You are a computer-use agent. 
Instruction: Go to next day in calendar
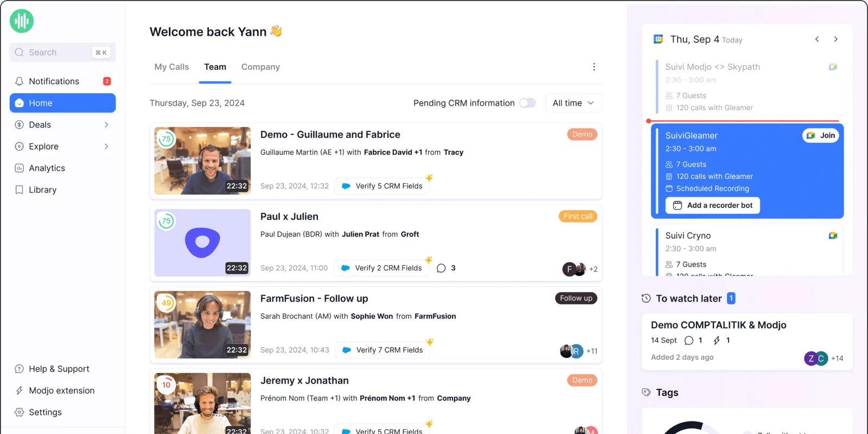(835, 39)
